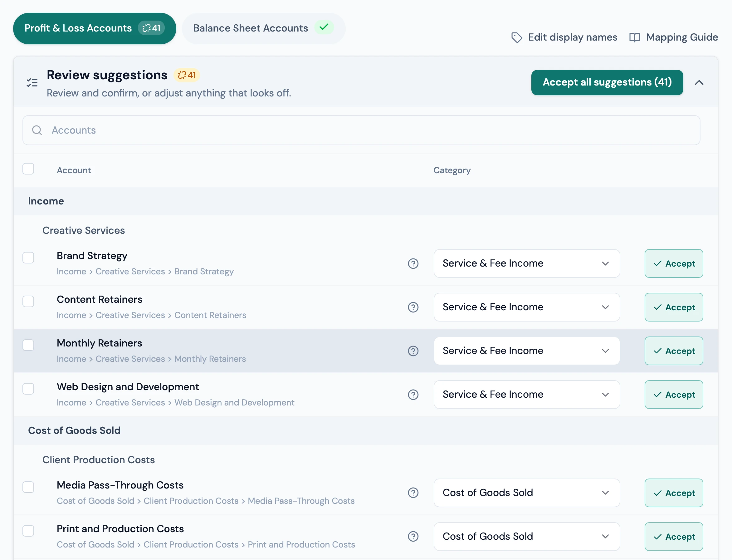Click the checklist icon beside Review suggestions
This screenshot has width=732, height=560.
(x=32, y=82)
